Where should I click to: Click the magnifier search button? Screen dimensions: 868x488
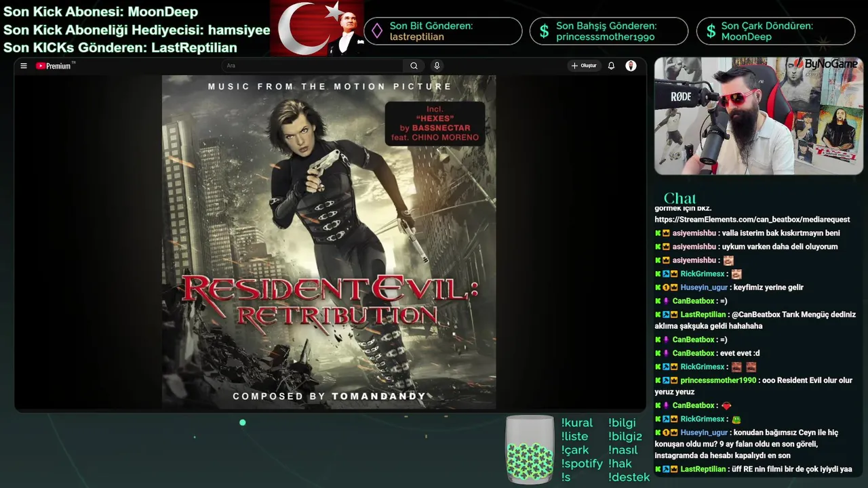click(x=414, y=66)
